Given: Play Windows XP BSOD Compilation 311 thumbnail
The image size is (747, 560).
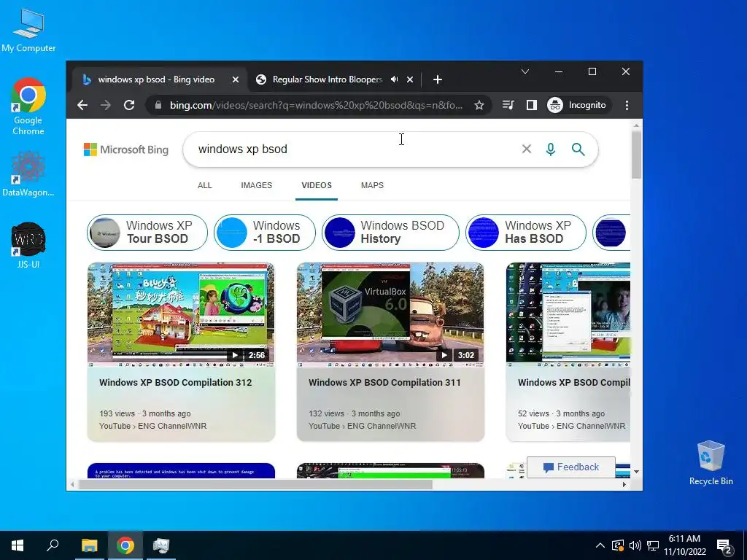Looking at the screenshot, I should [x=390, y=314].
